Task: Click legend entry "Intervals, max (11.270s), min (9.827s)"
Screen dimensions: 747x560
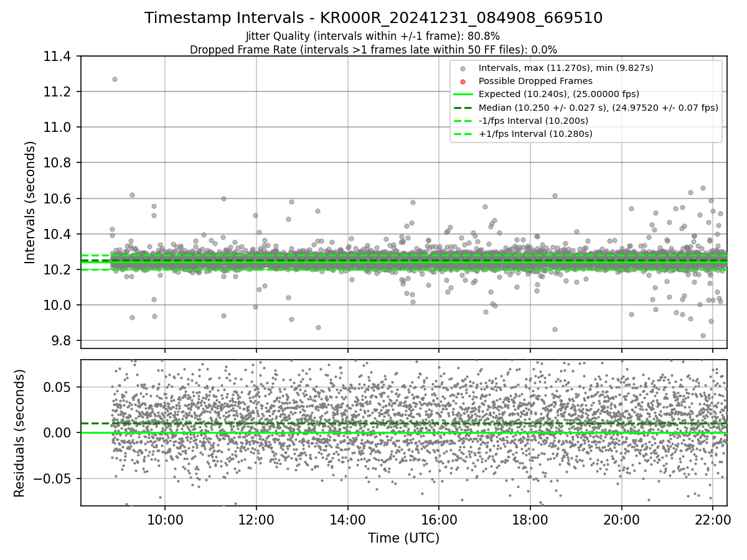Action: (566, 68)
